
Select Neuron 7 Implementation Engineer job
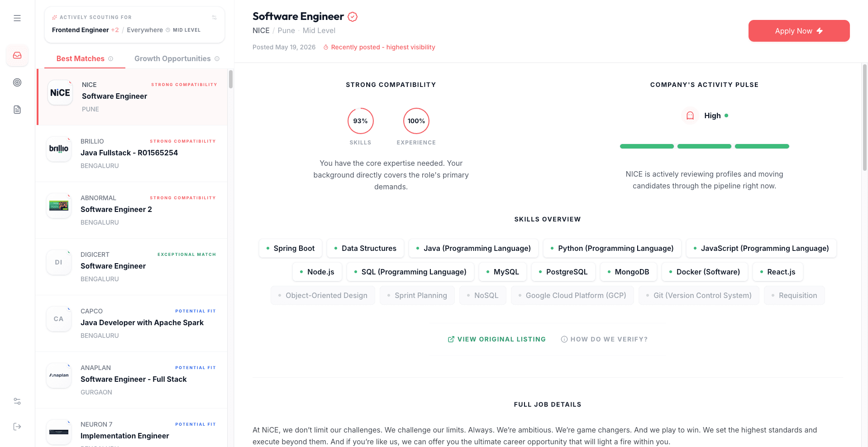click(x=132, y=428)
